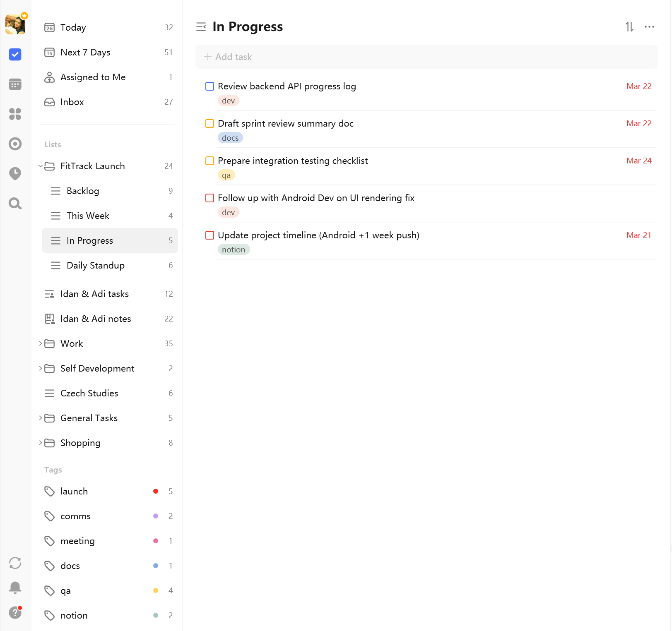Collapse the FitTrack Launch folder
The image size is (672, 631).
(x=41, y=166)
